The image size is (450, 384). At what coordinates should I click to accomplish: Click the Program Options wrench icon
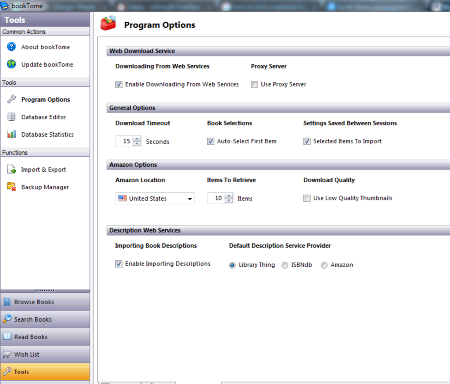coord(11,99)
